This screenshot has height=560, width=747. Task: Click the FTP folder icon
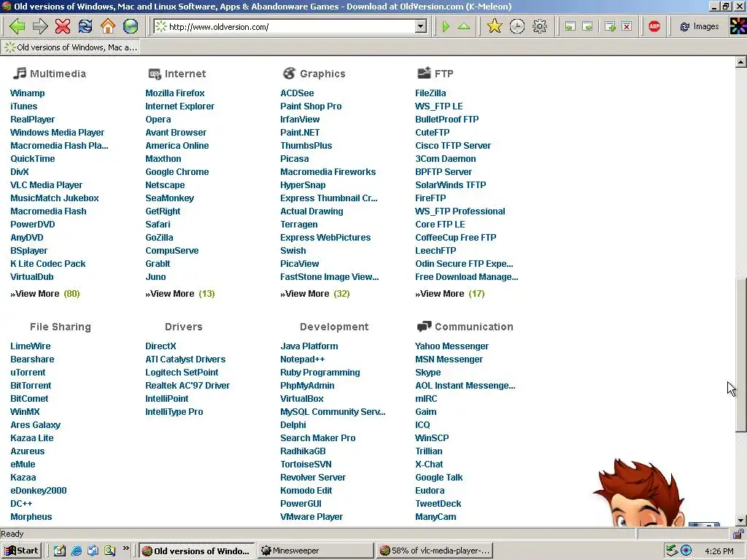[x=424, y=73]
